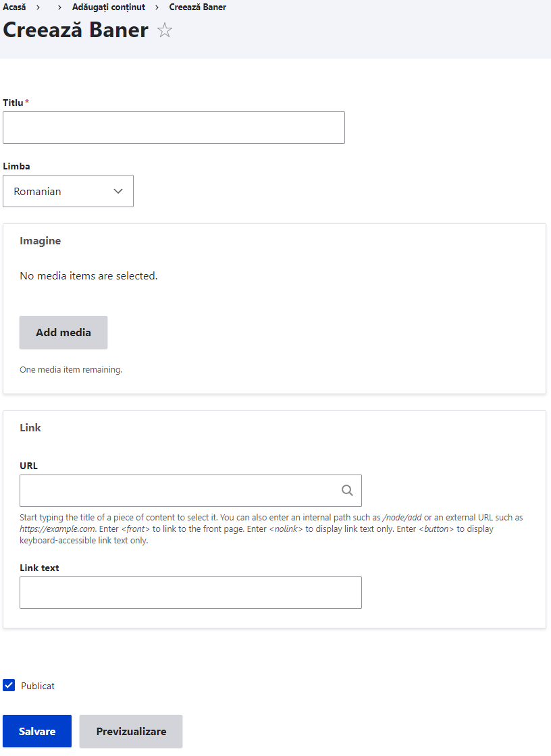Navigate to the Acasă breadcrumb link

tap(14, 7)
